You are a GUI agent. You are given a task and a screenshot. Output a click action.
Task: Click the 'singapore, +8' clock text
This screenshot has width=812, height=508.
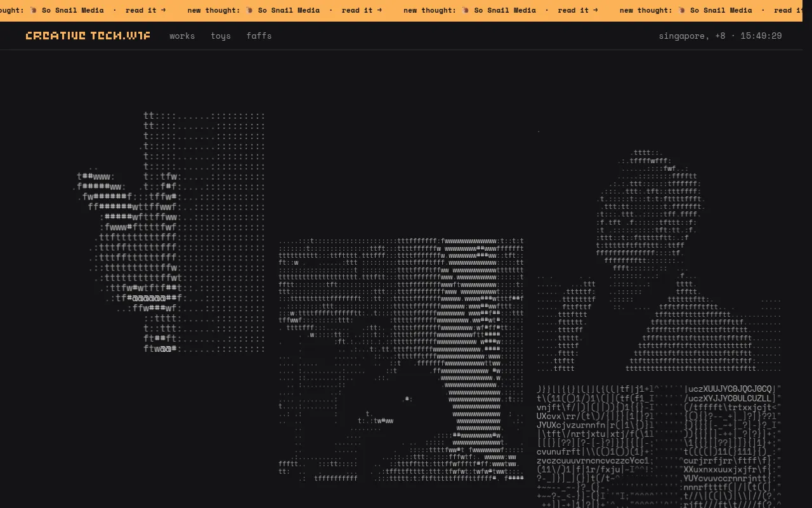click(720, 36)
